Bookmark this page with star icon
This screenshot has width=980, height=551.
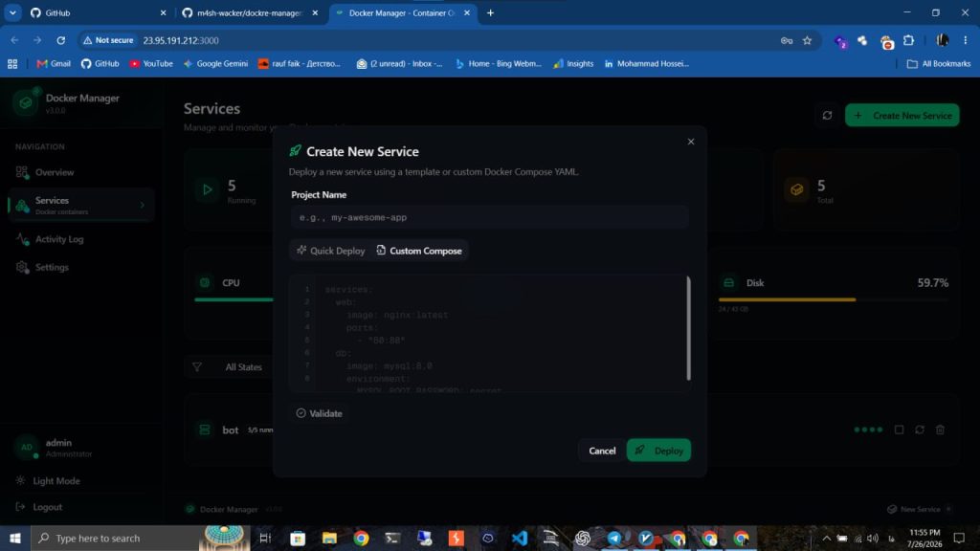[807, 40]
